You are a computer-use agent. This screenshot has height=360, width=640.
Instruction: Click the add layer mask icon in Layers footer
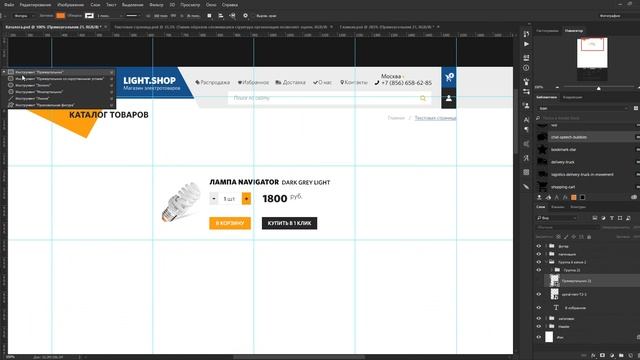(x=602, y=356)
